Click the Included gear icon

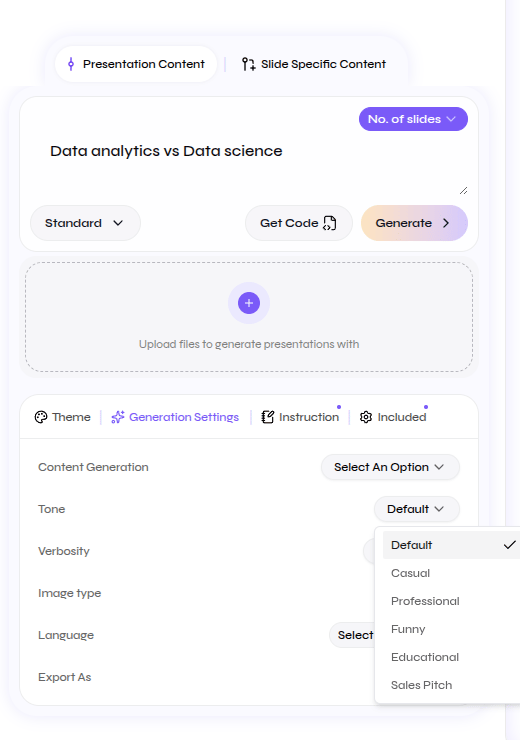pyautogui.click(x=366, y=417)
